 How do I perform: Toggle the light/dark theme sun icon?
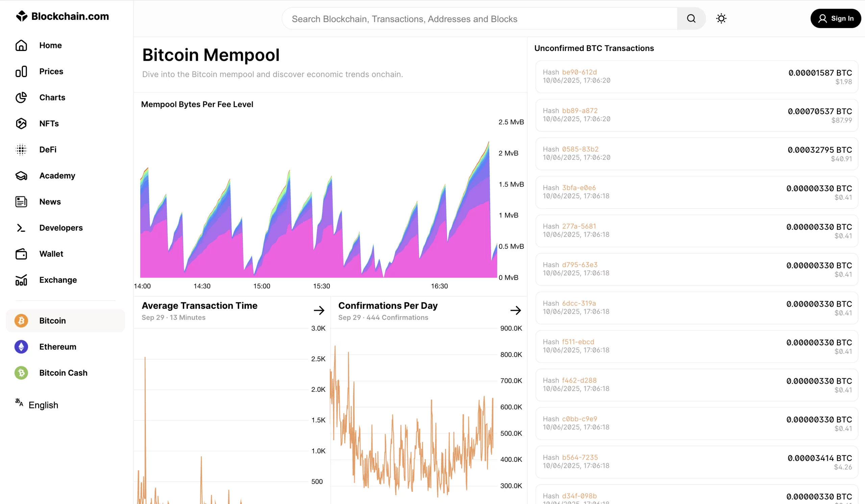(721, 19)
